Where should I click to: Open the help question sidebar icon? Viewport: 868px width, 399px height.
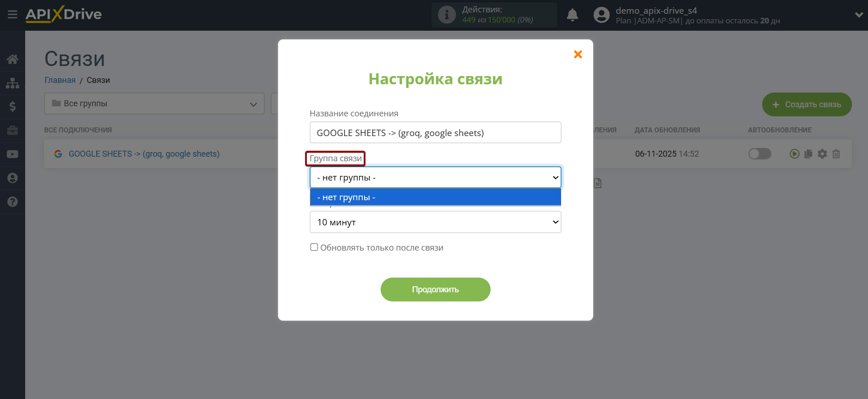point(12,202)
